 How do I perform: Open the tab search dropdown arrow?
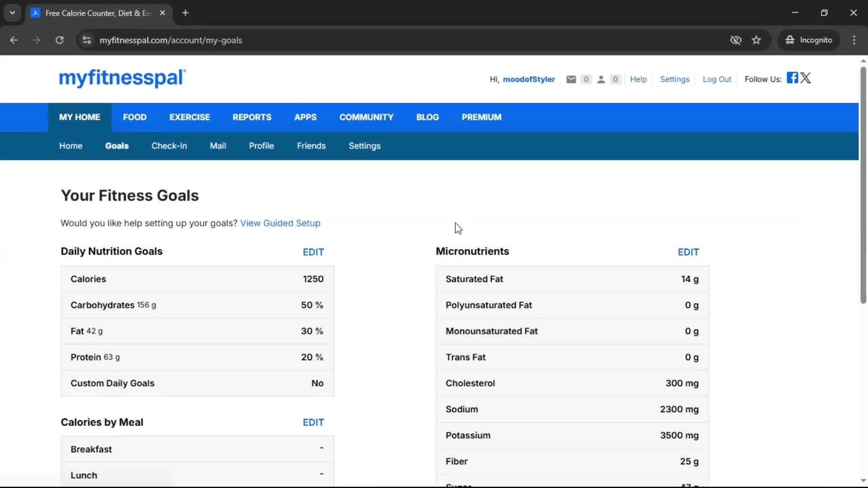13,13
